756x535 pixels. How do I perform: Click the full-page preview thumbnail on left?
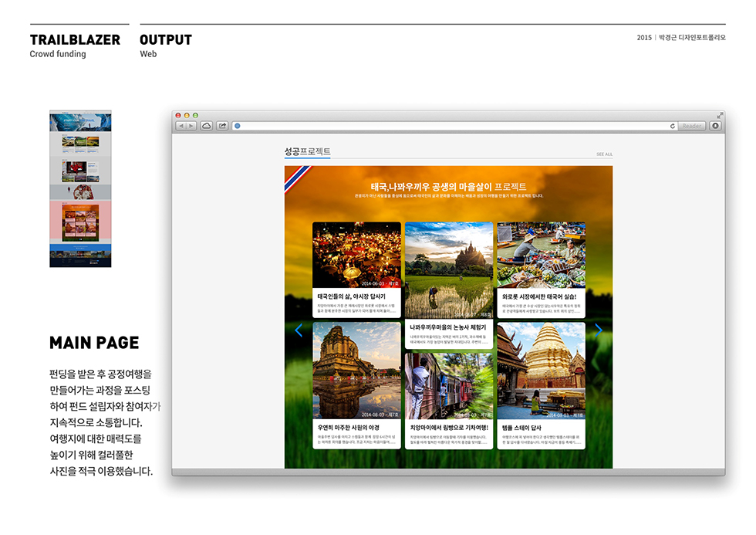[80, 189]
